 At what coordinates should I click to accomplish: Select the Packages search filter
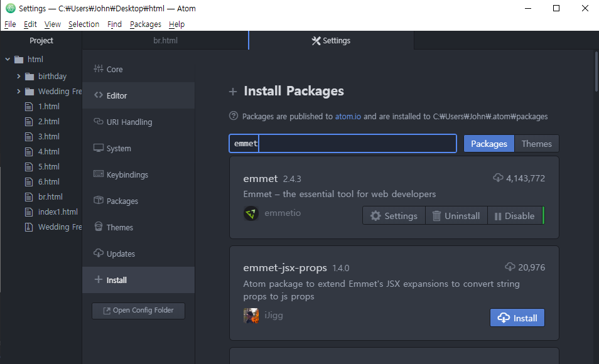(x=488, y=144)
